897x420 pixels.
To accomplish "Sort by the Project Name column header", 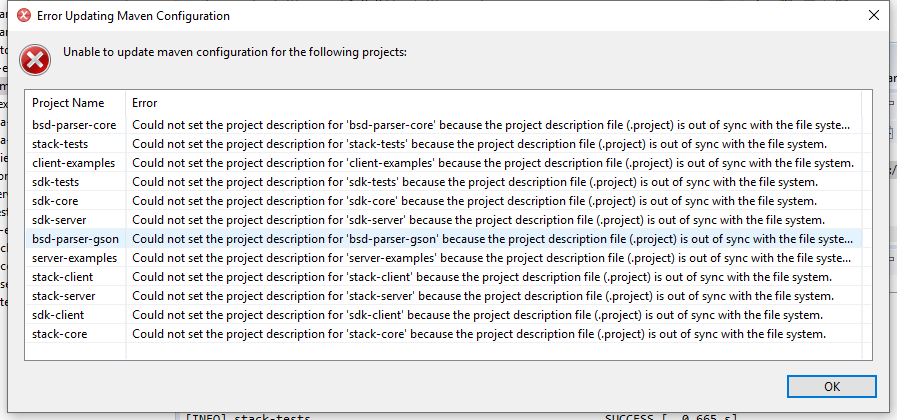I will 68,103.
